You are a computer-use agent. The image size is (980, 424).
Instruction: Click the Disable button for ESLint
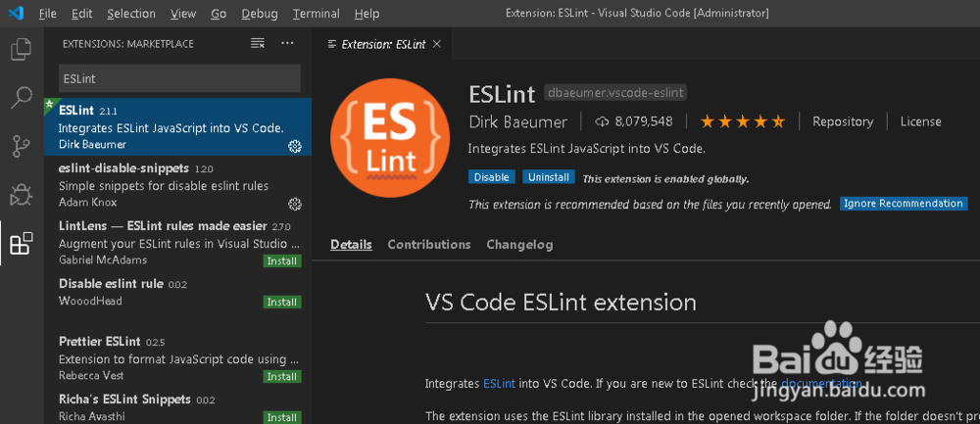point(492,177)
